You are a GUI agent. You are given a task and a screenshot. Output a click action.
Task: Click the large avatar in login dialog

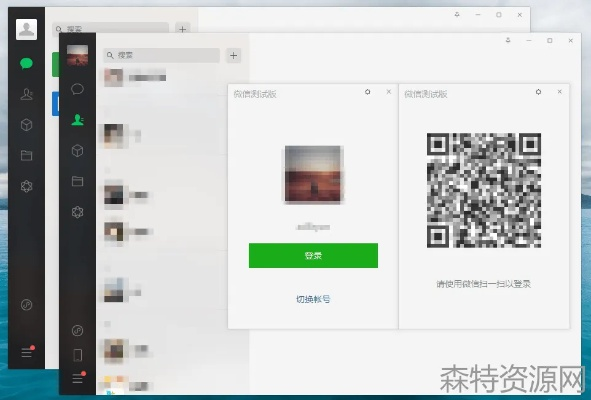pos(313,175)
